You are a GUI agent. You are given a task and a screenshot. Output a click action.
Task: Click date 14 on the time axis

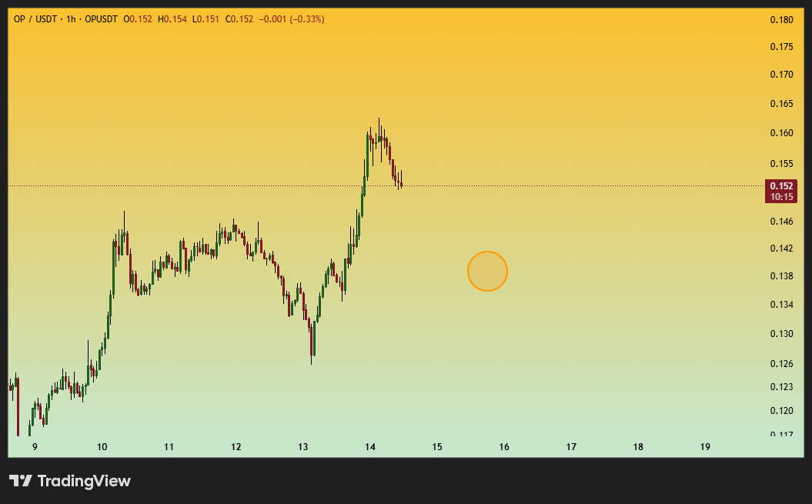point(369,447)
